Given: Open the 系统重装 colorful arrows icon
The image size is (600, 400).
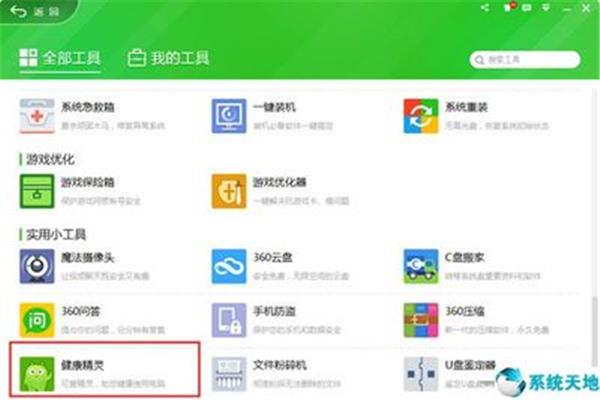Looking at the screenshot, I should (421, 116).
